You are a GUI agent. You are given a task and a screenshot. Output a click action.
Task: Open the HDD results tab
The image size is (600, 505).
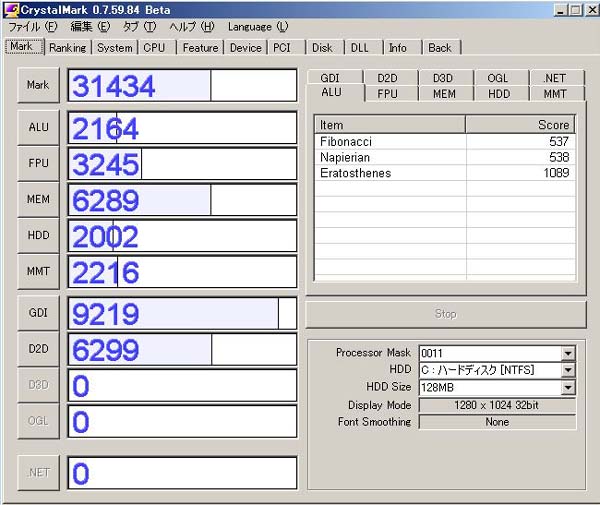coord(502,94)
